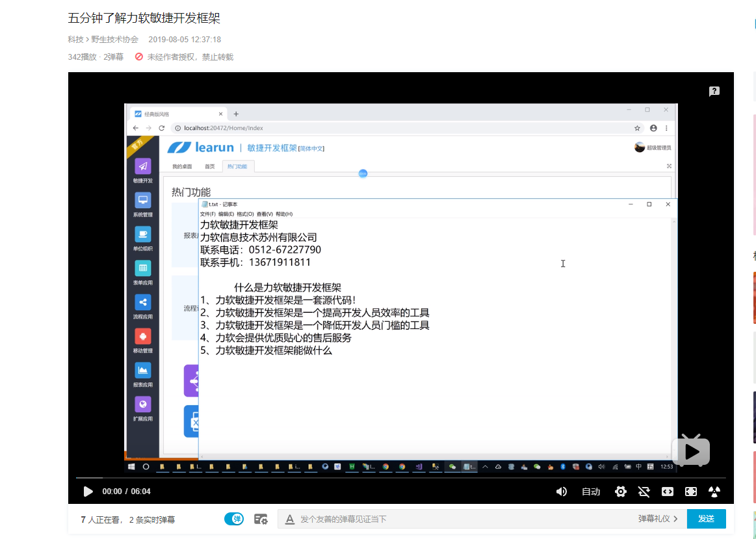Click the expand-content icon at the tab bar's right end
756x539 pixels.
669,166
